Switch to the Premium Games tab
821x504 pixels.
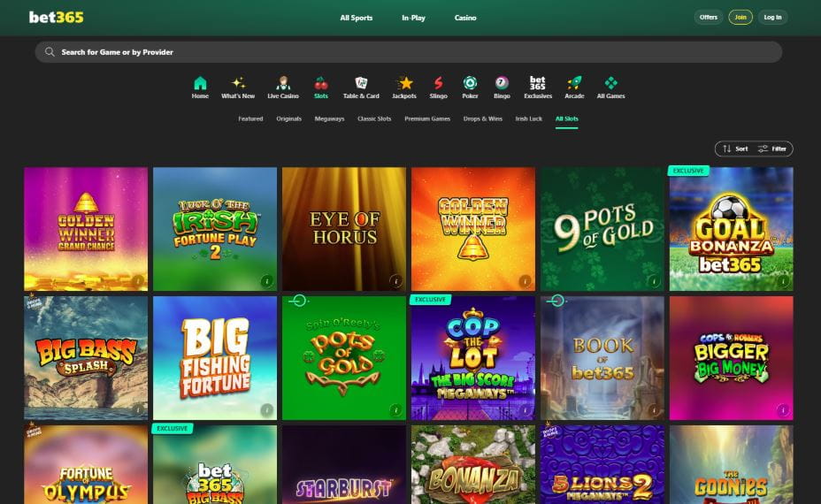tap(427, 118)
